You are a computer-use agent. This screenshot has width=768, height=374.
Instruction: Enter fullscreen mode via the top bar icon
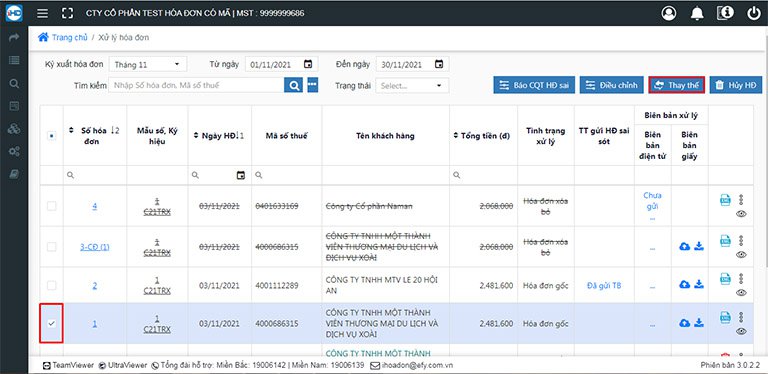pos(67,13)
